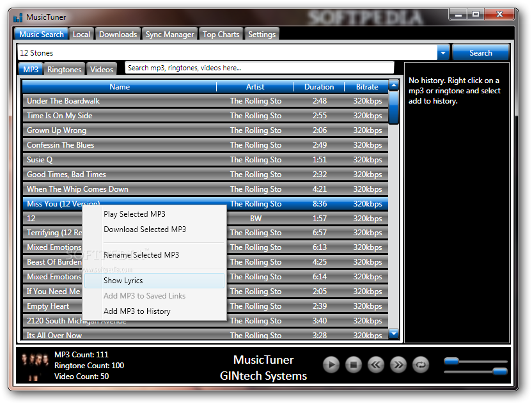Open the search history dropdown arrow
The image size is (532, 404).
(443, 53)
